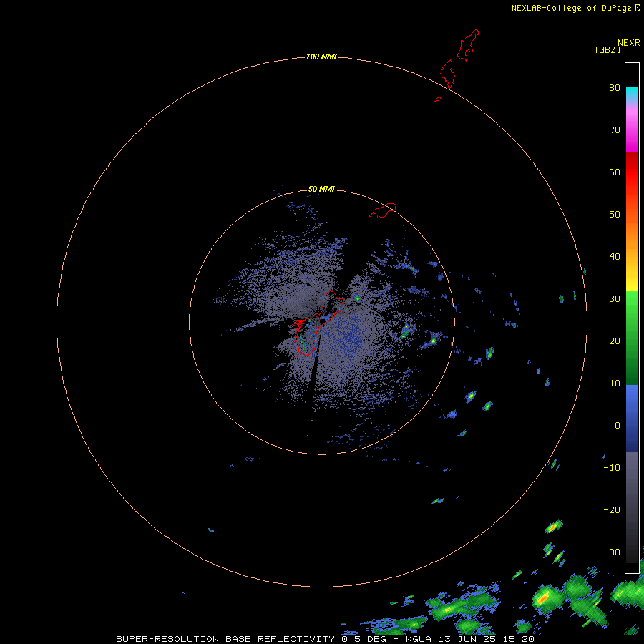644x644 pixels.
Task: Click the cyan segment atop the color bar
Action: pos(632,92)
